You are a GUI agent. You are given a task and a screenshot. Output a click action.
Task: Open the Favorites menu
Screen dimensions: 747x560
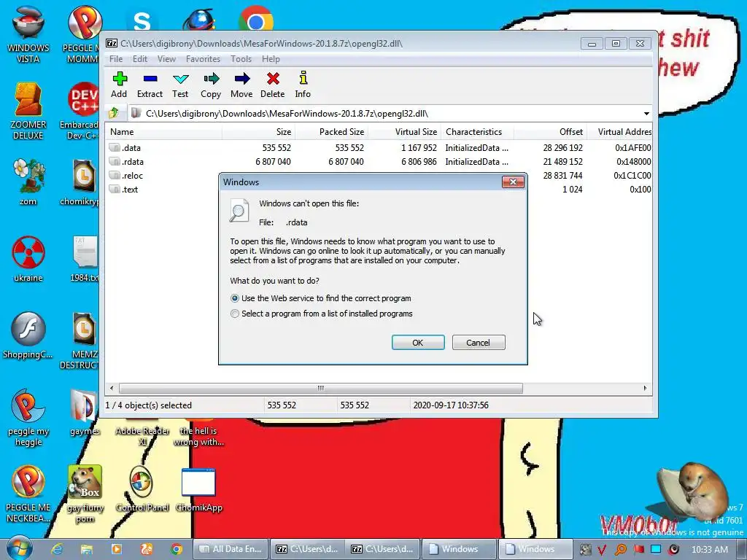(203, 58)
